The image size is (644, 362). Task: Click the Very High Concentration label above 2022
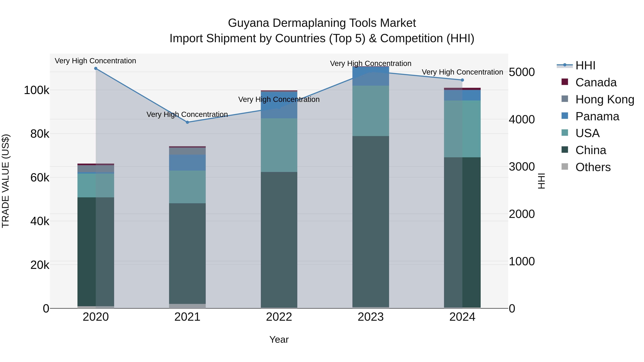[279, 99]
